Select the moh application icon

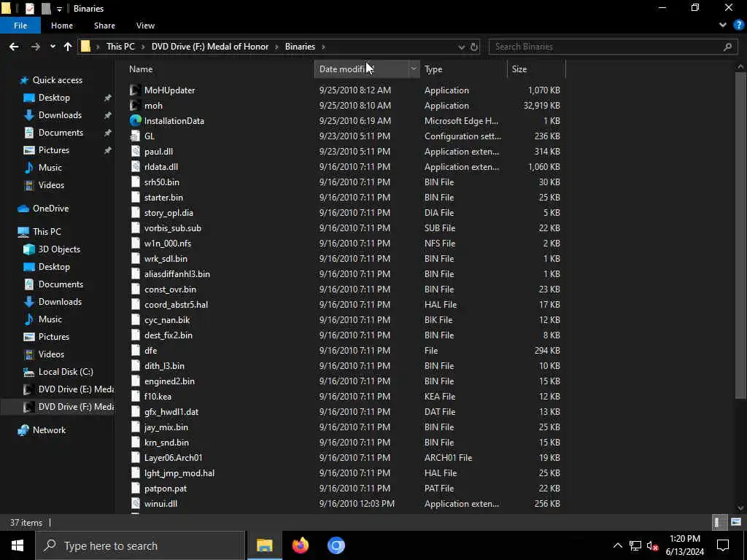point(136,105)
